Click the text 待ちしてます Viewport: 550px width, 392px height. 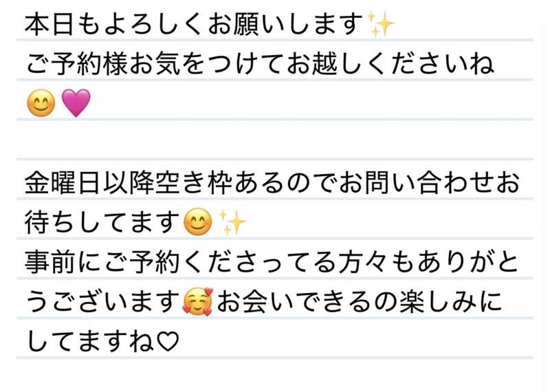click(x=102, y=223)
